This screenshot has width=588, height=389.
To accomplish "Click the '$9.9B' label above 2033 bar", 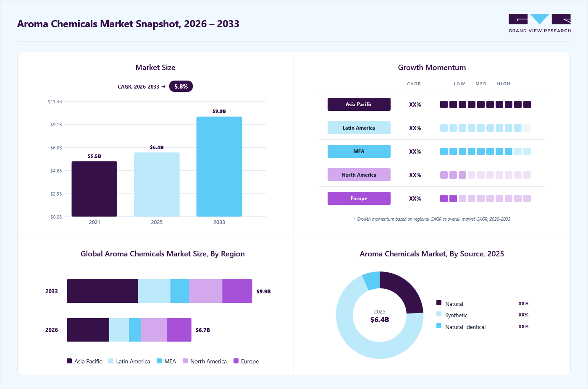I will [x=219, y=111].
